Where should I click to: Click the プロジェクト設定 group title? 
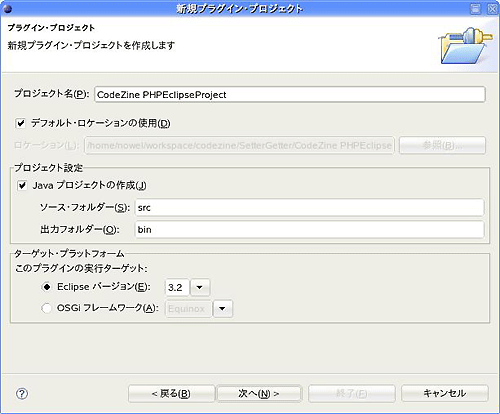49,168
